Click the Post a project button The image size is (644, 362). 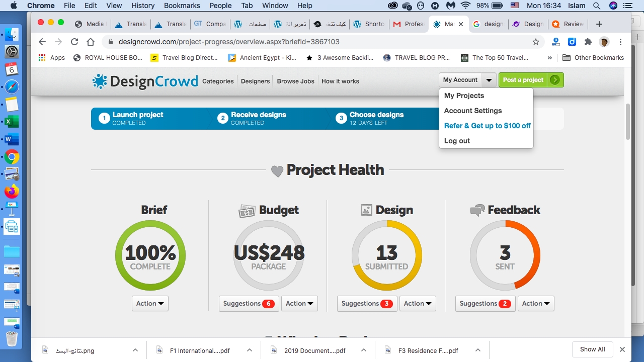coord(531,80)
